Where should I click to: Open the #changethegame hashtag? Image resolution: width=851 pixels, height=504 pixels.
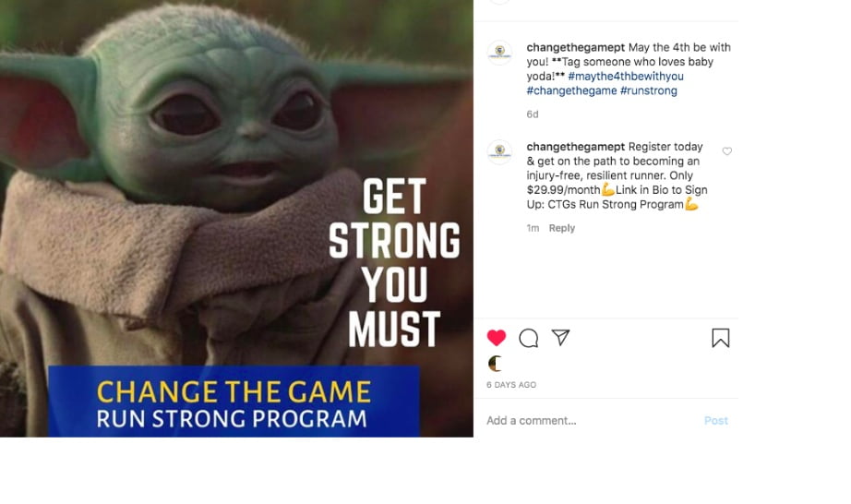571,90
